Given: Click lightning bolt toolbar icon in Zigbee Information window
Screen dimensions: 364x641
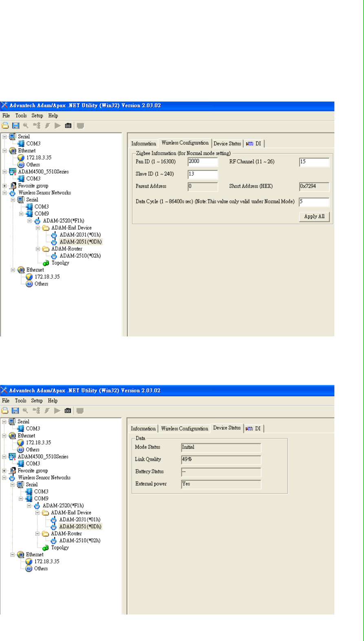Looking at the screenshot, I should point(47,126).
